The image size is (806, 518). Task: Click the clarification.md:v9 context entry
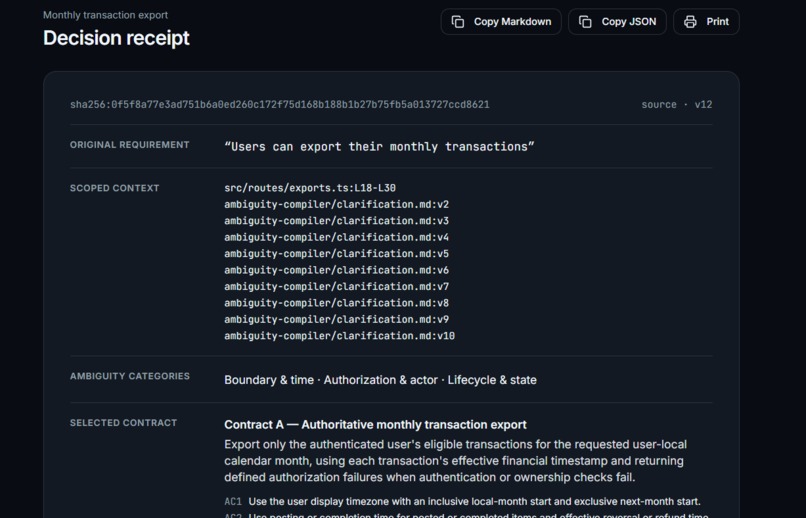[x=337, y=320]
